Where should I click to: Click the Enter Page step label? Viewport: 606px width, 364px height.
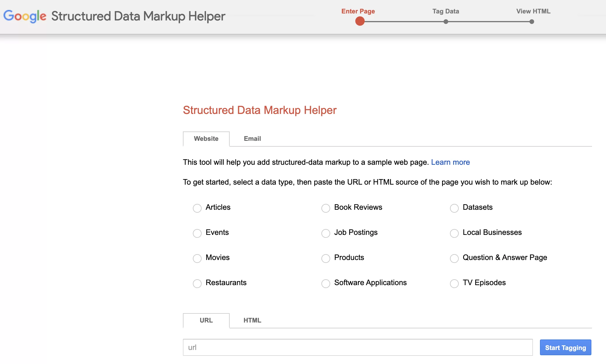[358, 11]
